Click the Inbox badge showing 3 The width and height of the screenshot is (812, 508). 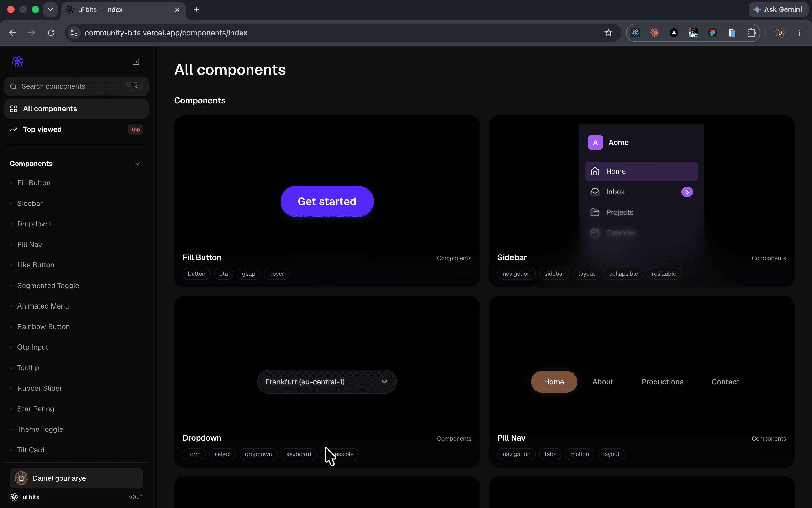[x=687, y=192]
